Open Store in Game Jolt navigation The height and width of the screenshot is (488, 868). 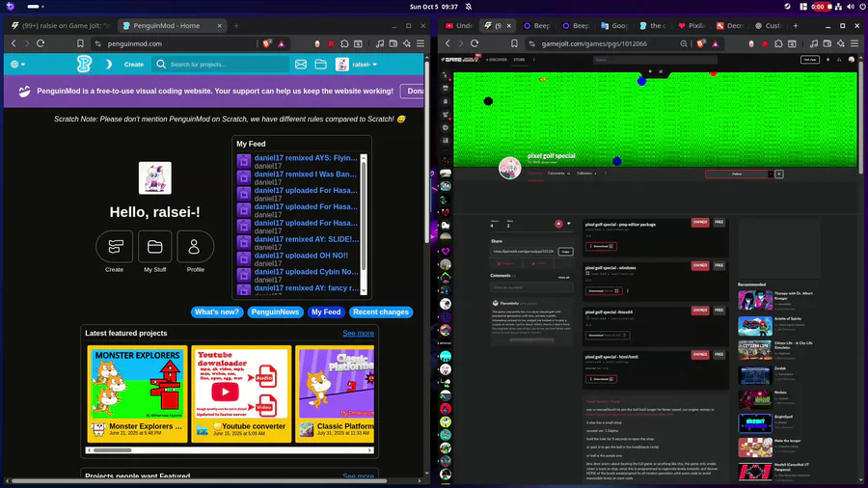519,60
